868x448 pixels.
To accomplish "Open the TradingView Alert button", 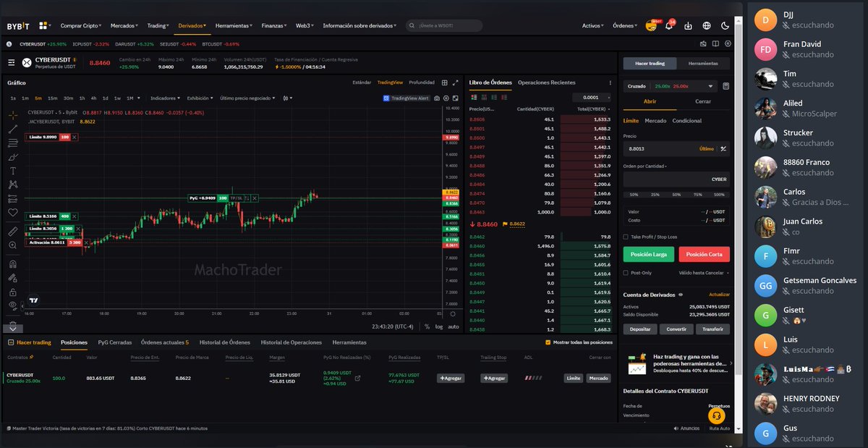I will pyautogui.click(x=406, y=98).
